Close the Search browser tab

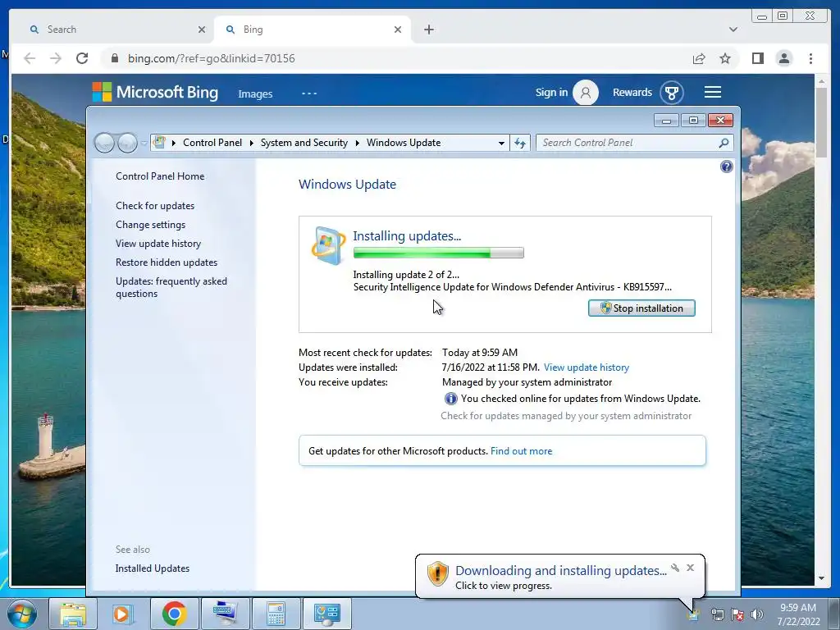(202, 30)
